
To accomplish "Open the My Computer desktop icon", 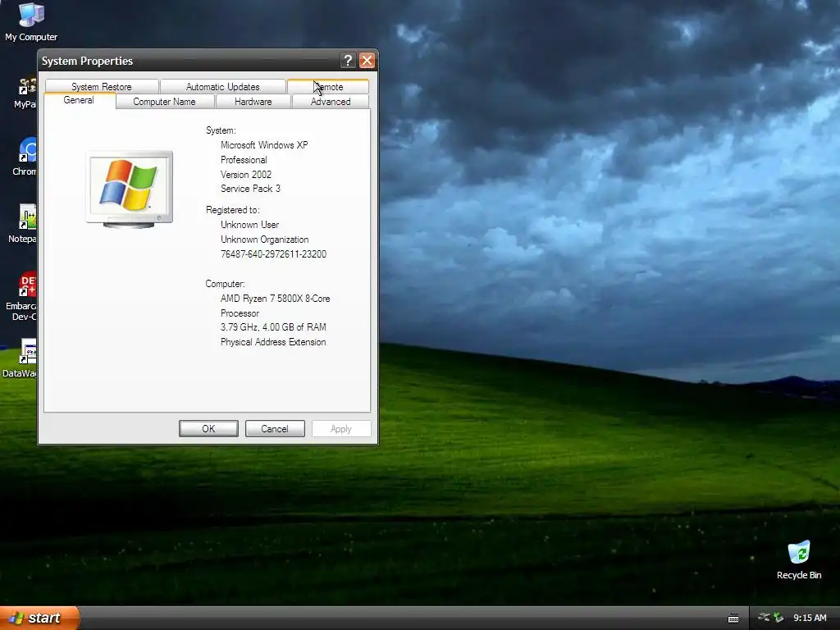I will pyautogui.click(x=31, y=21).
